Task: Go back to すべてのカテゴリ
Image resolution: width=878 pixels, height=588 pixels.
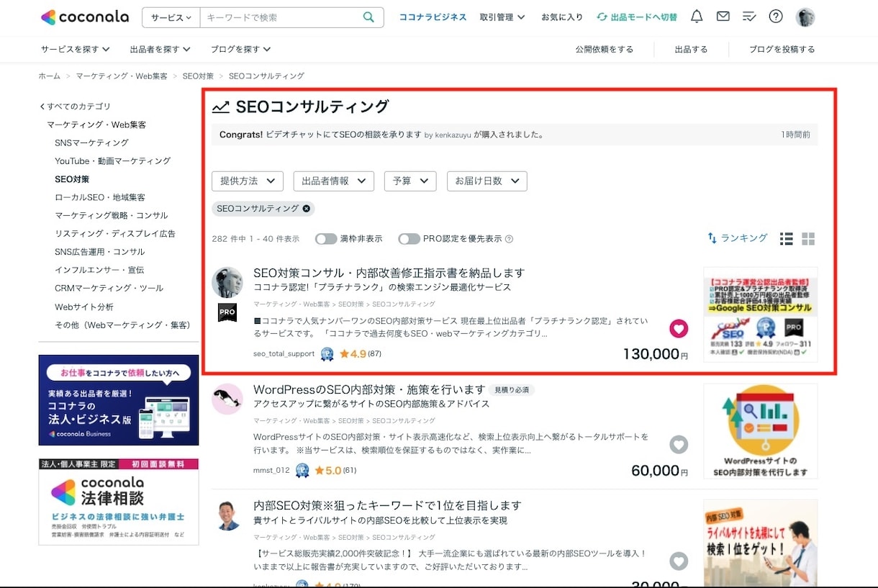Action: (x=76, y=107)
